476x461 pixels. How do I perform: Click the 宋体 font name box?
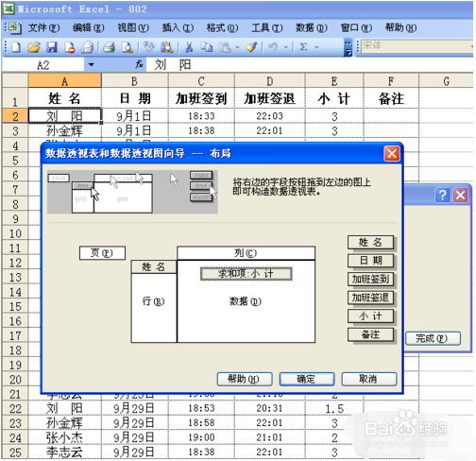pyautogui.click(x=416, y=46)
